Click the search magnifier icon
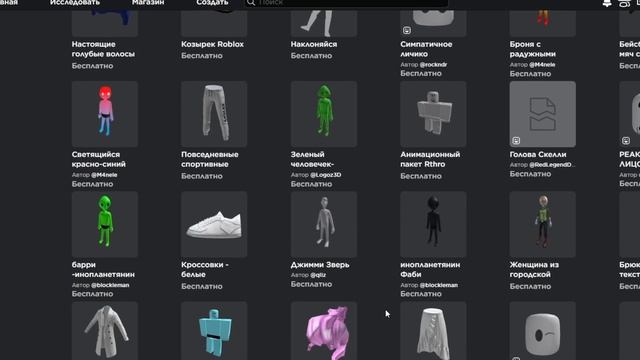 (251, 2)
